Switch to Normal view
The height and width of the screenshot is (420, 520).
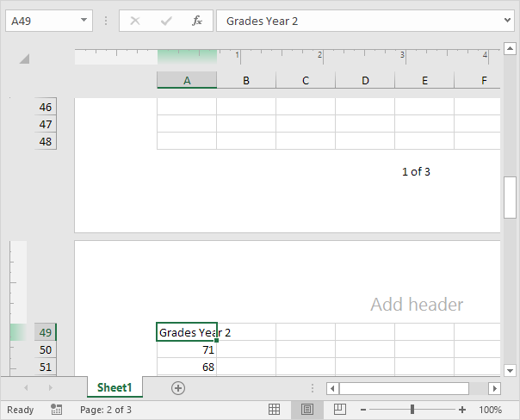[x=274, y=410]
